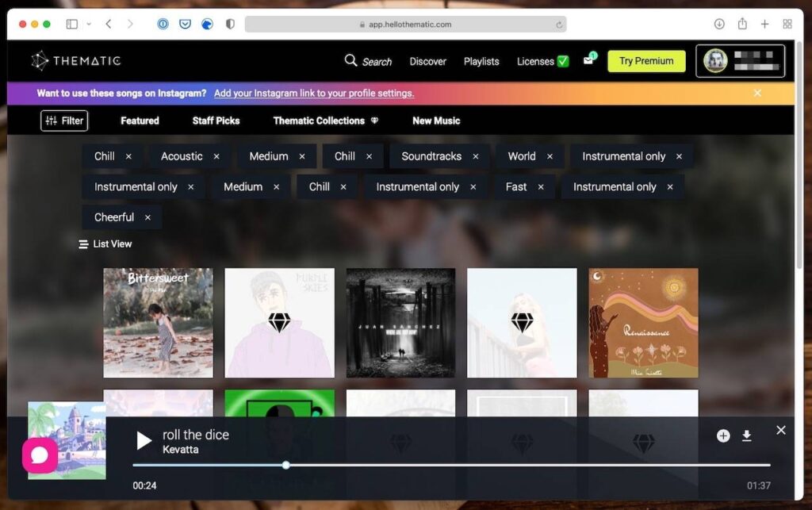This screenshot has width=812, height=510.
Task: Open a new browser tab
Action: click(765, 24)
